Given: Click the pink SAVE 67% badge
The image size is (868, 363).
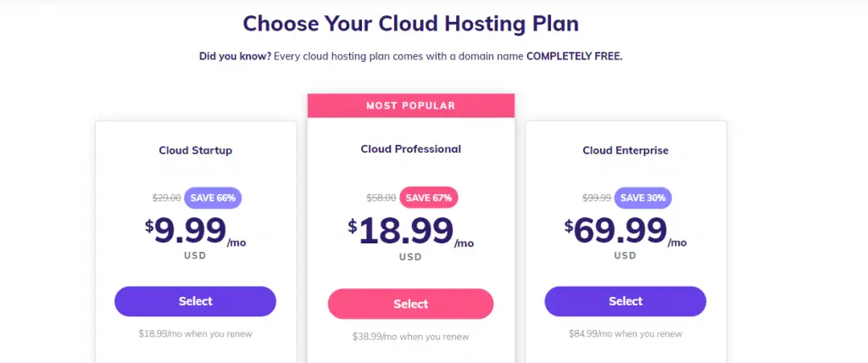Looking at the screenshot, I should click(x=428, y=198).
